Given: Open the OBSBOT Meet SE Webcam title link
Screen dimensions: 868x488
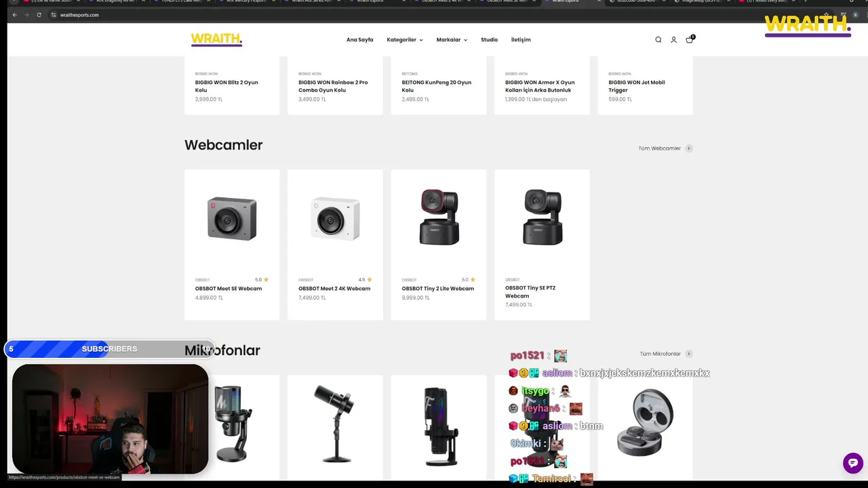Looking at the screenshot, I should pos(229,289).
